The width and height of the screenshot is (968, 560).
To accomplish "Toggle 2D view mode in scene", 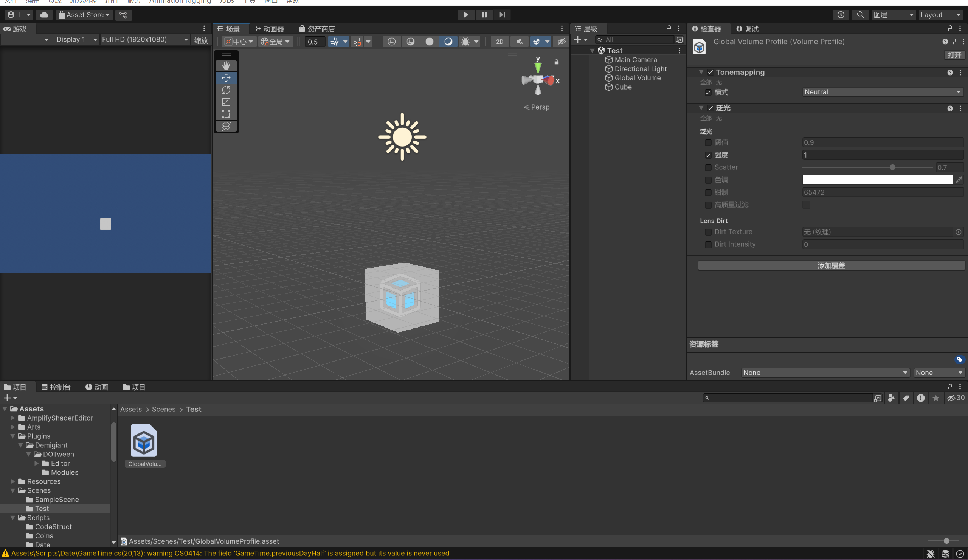I will [x=500, y=42].
